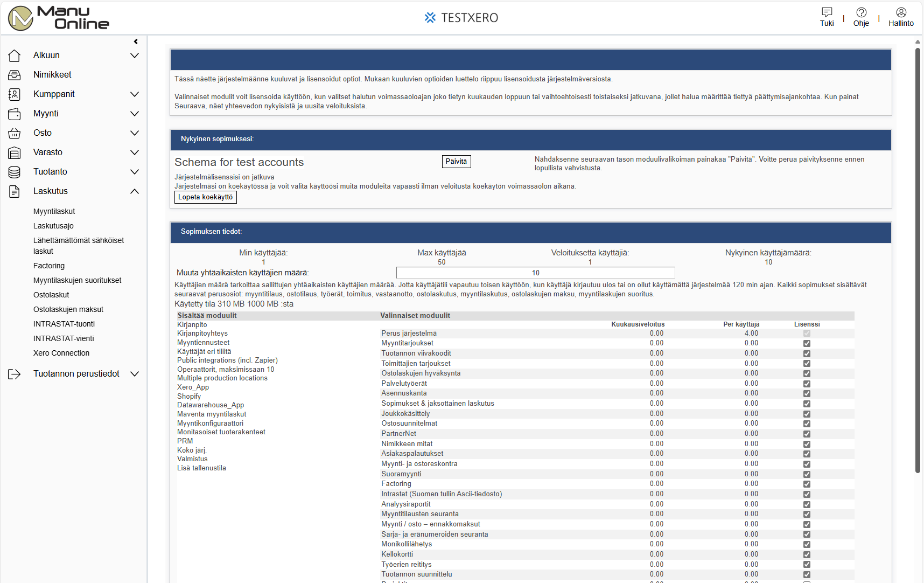
Task: Open Ostolaskujen maksut submenu item
Action: [x=68, y=309]
